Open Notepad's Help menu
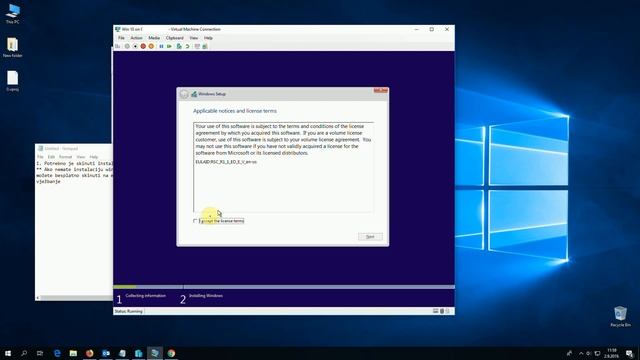Screen dimensions: 640x360 click(x=93, y=157)
